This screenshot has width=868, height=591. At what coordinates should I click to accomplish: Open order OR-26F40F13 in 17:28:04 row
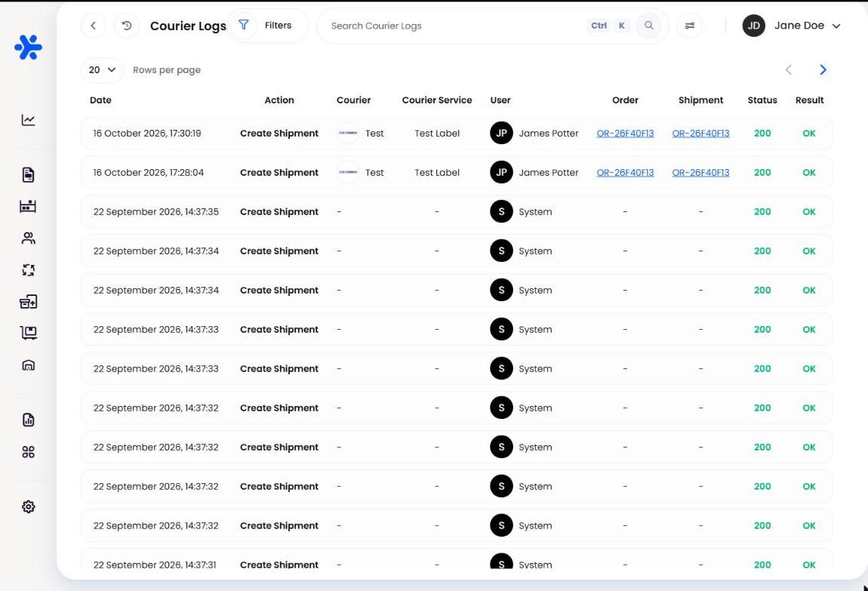(x=625, y=173)
